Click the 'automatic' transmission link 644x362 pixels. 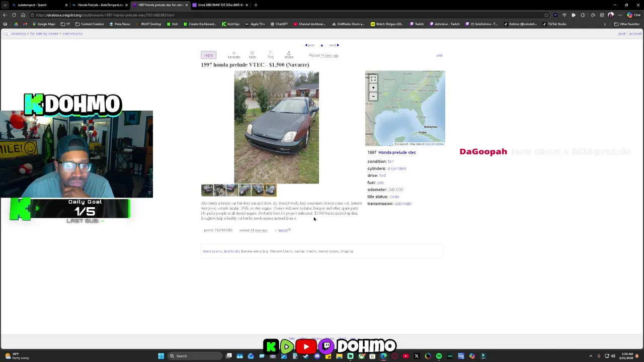(x=403, y=204)
